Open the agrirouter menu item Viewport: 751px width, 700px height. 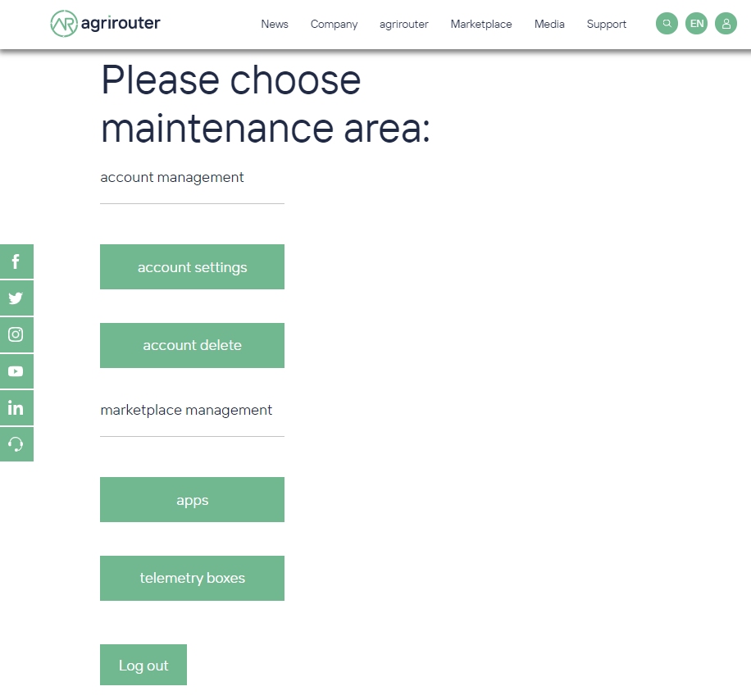pos(403,24)
